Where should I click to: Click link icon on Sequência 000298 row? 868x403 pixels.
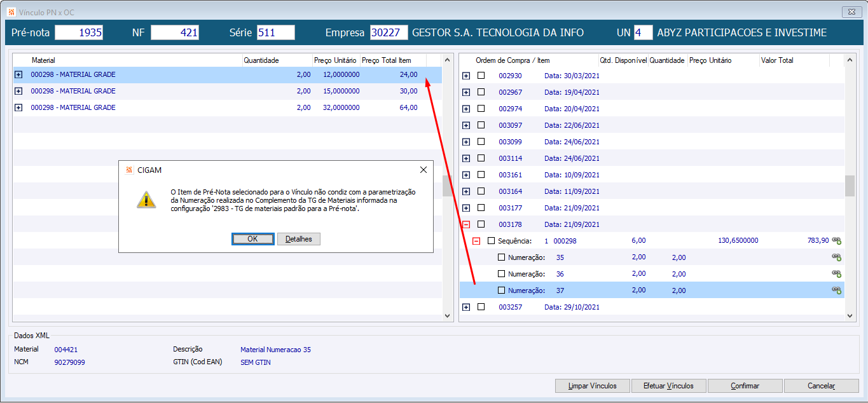837,241
